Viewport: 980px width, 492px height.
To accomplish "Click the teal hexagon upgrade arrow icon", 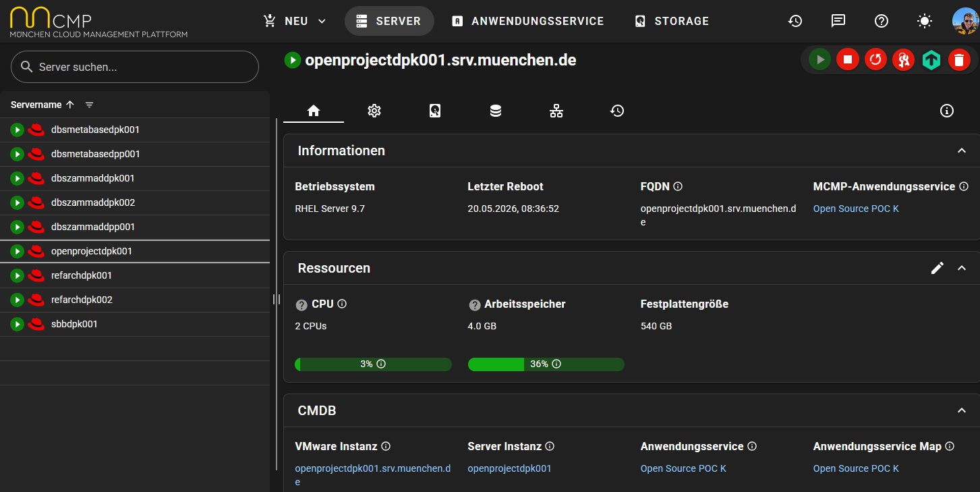I will pyautogui.click(x=931, y=60).
